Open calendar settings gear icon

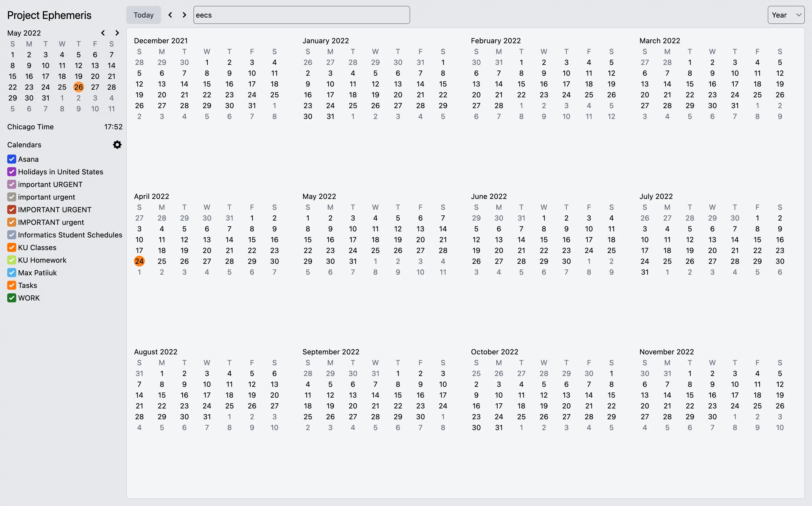(x=117, y=145)
